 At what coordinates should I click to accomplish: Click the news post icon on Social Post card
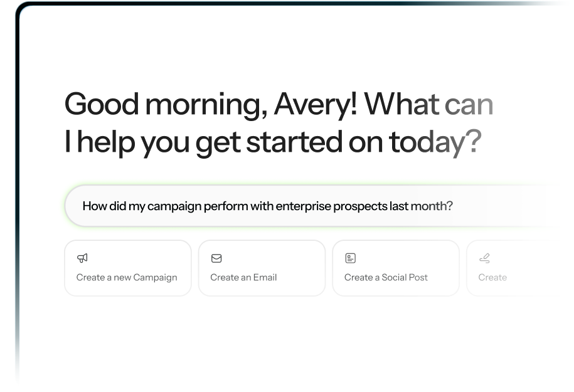pos(350,258)
